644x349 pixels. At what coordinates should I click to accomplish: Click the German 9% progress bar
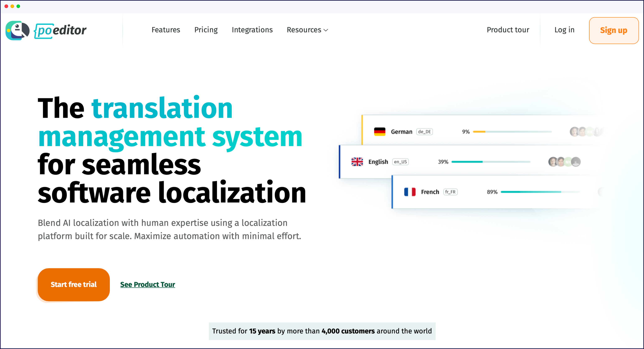click(x=512, y=132)
